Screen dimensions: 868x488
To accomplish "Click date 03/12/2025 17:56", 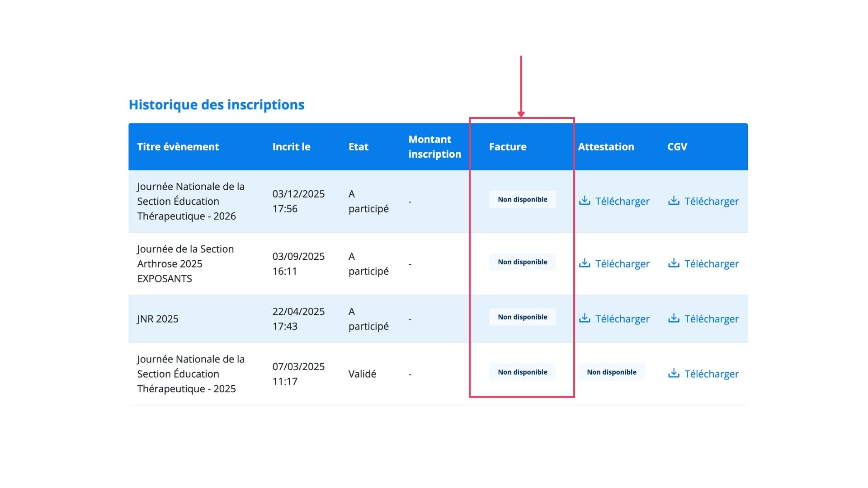I will point(298,202).
